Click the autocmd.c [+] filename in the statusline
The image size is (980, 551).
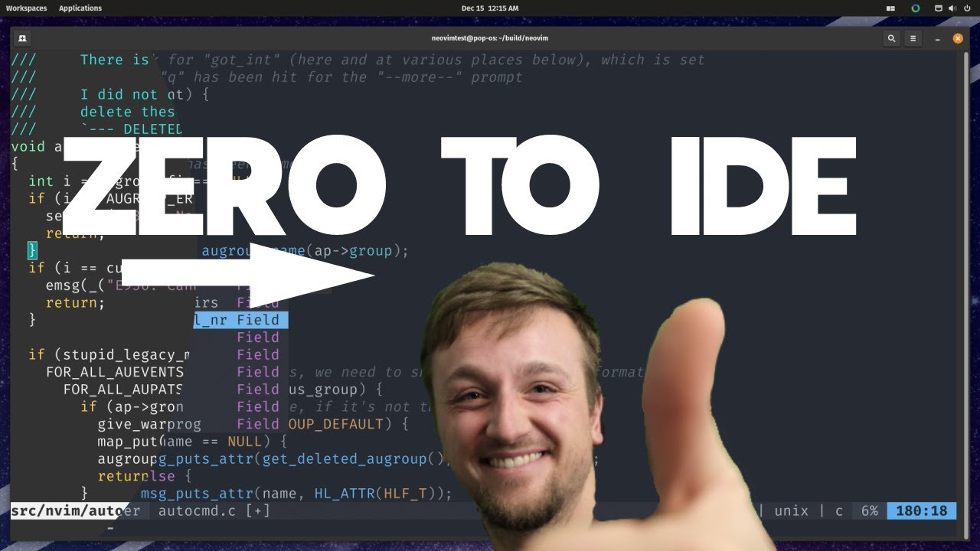point(214,510)
